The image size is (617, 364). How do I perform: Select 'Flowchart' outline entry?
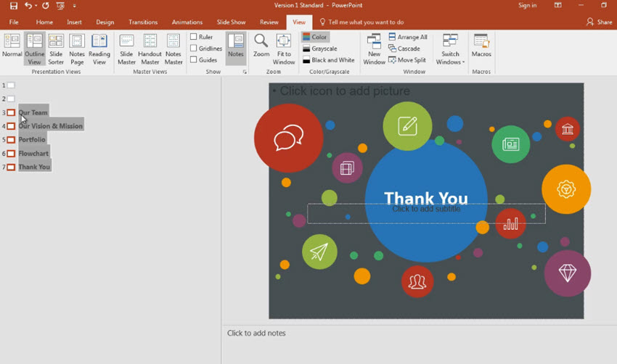(x=33, y=153)
